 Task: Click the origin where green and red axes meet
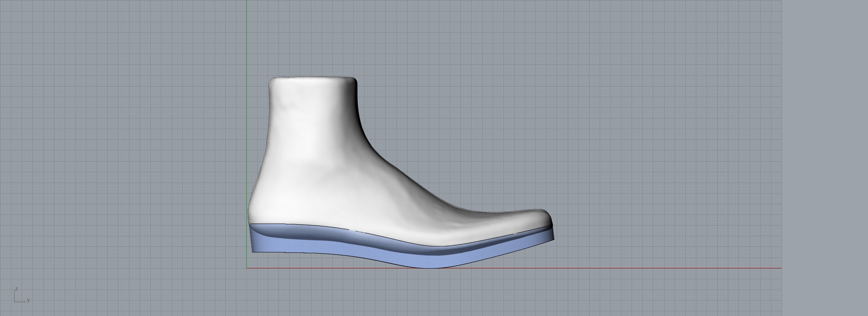click(247, 268)
